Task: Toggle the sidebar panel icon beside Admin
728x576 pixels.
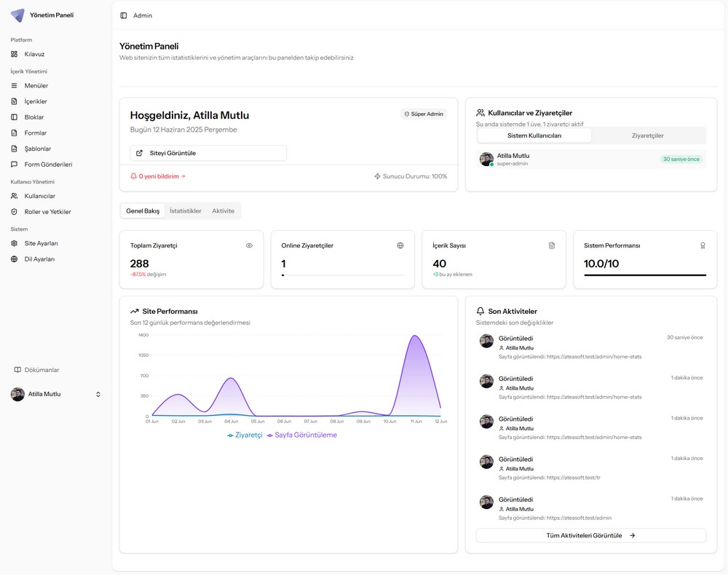Action: coord(124,15)
